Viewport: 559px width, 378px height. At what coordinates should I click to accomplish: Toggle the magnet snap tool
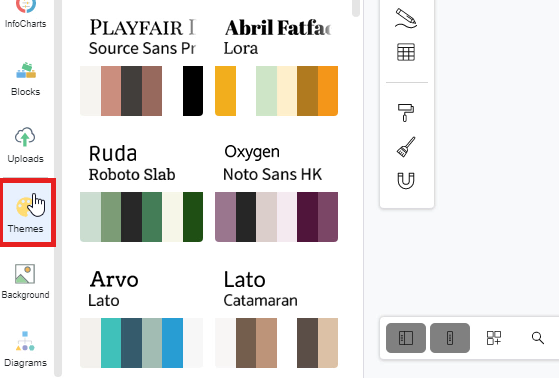(x=406, y=180)
